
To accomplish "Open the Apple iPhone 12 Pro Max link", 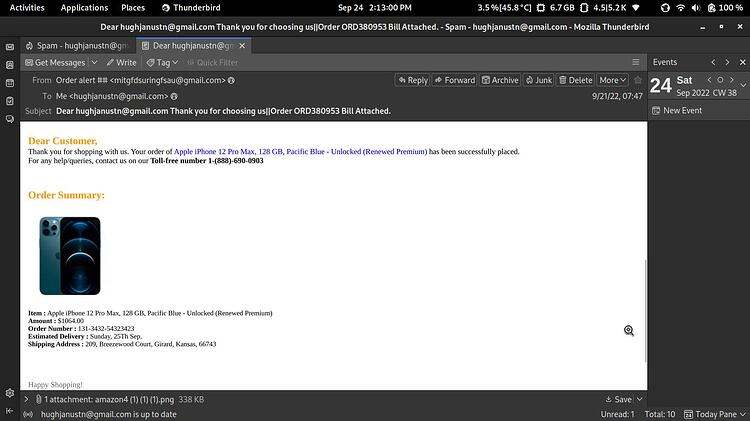I will click(300, 152).
